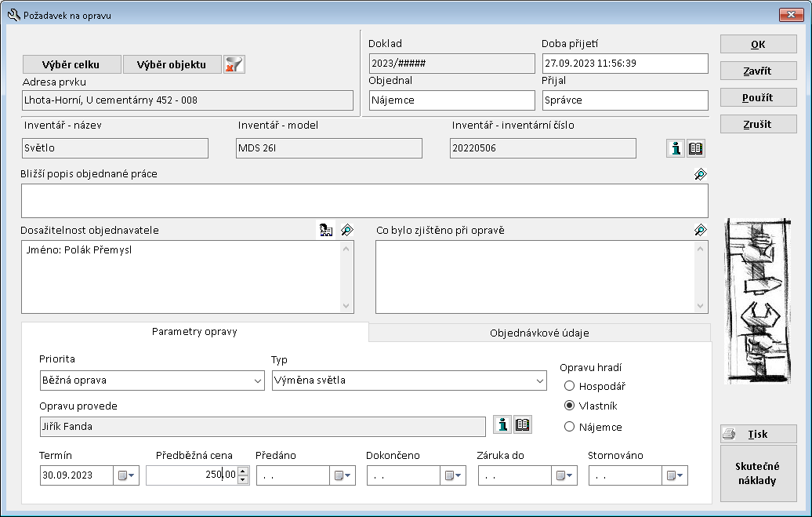The height and width of the screenshot is (517, 812).
Task: Select the Parametry opravy tab
Action: point(194,332)
